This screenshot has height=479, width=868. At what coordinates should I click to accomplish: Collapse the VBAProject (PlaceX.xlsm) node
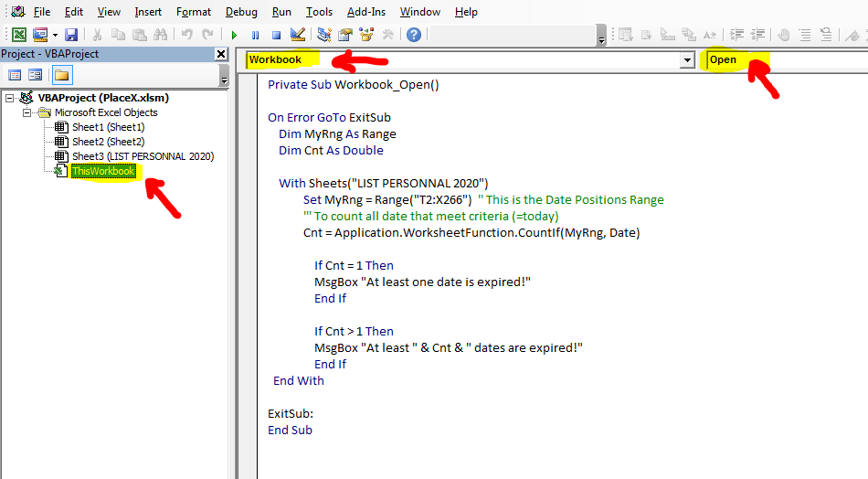pos(9,98)
